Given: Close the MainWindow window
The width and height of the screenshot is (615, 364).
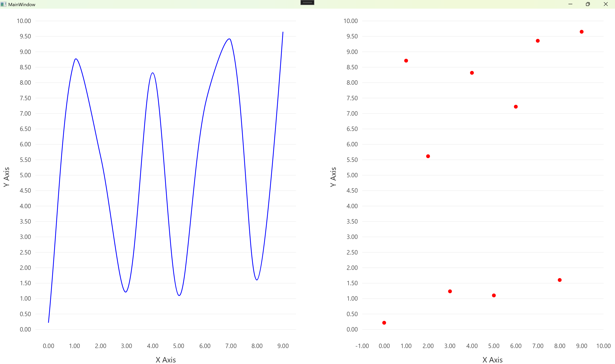Looking at the screenshot, I should (x=605, y=4).
